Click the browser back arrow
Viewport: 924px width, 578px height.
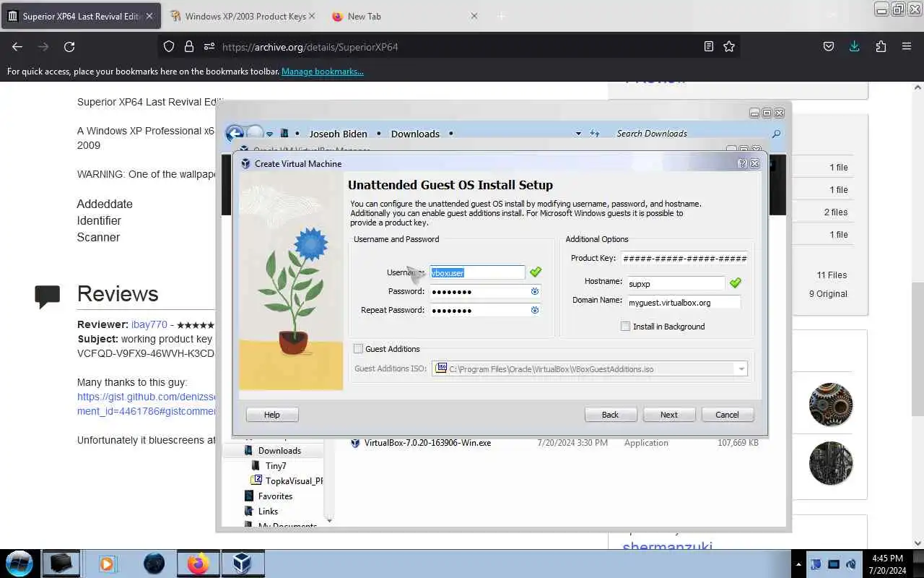pyautogui.click(x=17, y=46)
